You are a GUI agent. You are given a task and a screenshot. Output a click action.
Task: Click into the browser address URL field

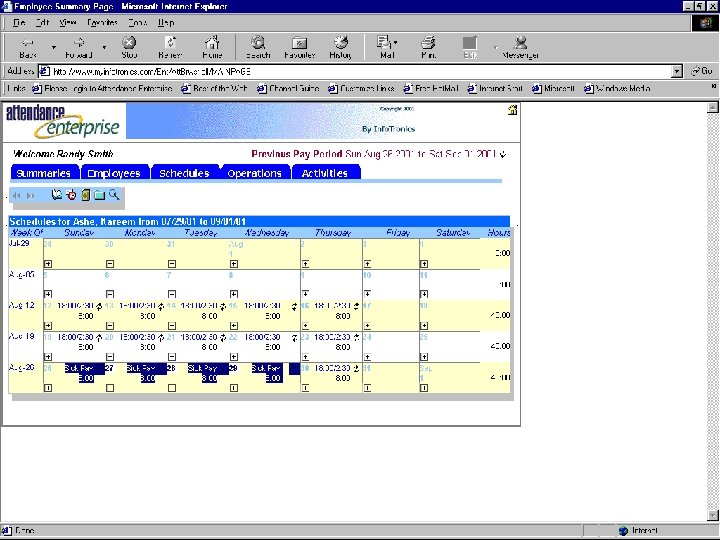pyautogui.click(x=356, y=71)
